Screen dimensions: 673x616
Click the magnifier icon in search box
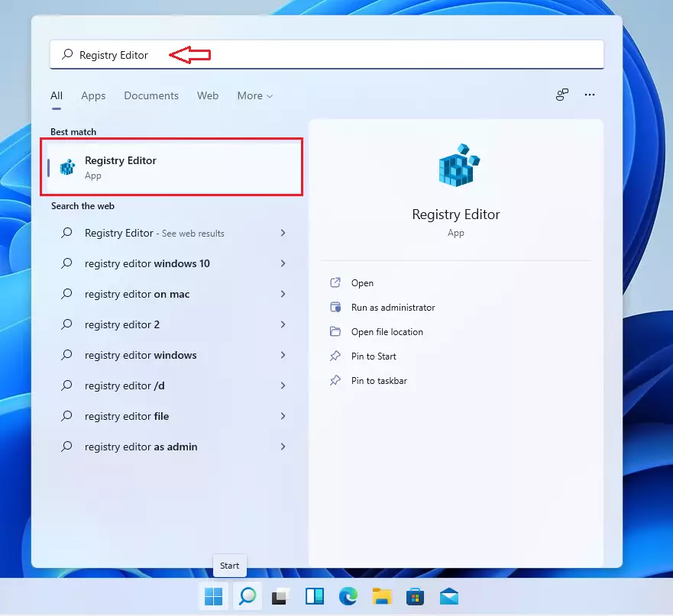67,54
